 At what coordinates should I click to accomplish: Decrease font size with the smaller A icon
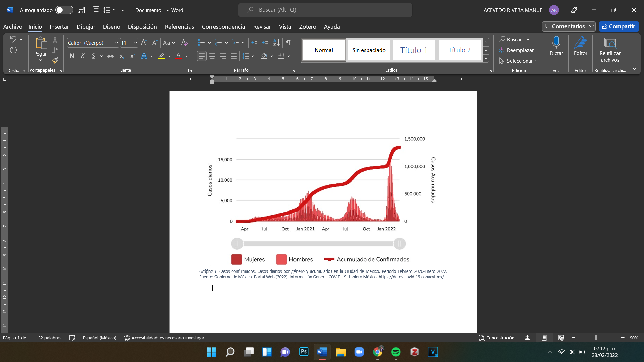pos(155,43)
